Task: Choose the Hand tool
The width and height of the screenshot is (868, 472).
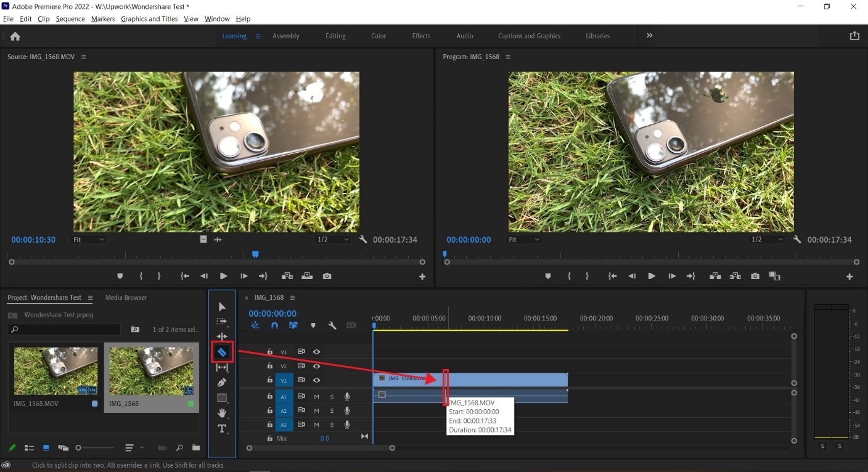Action: (x=222, y=413)
